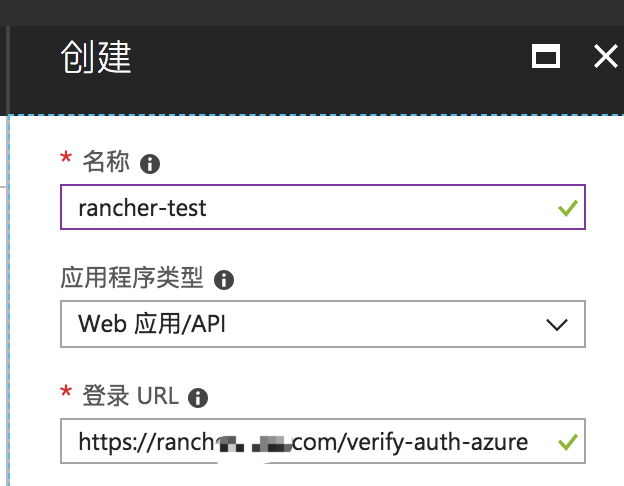Open the Web 应用/API combo box
The height and width of the screenshot is (486, 624).
click(323, 324)
